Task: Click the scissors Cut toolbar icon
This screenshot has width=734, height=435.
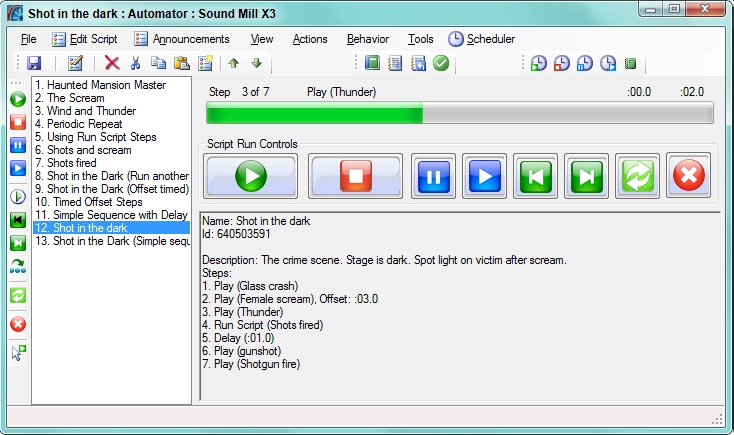Action: (x=135, y=63)
